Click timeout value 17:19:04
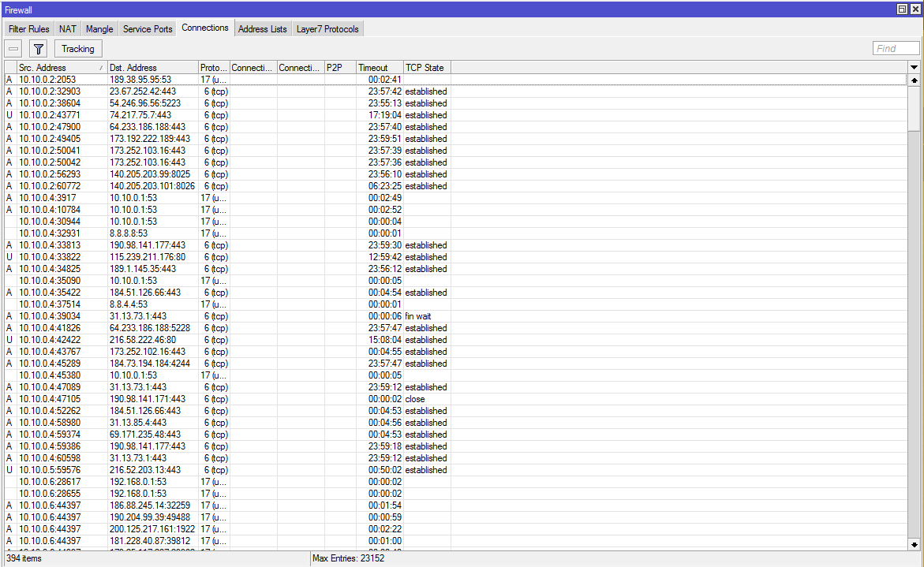Screen dimensions: 924x567 [x=385, y=115]
